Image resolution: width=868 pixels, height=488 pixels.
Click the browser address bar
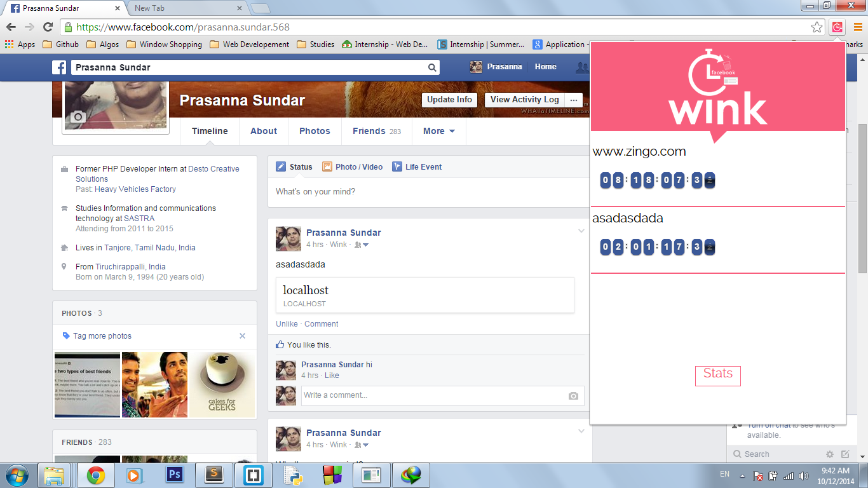tap(442, 27)
